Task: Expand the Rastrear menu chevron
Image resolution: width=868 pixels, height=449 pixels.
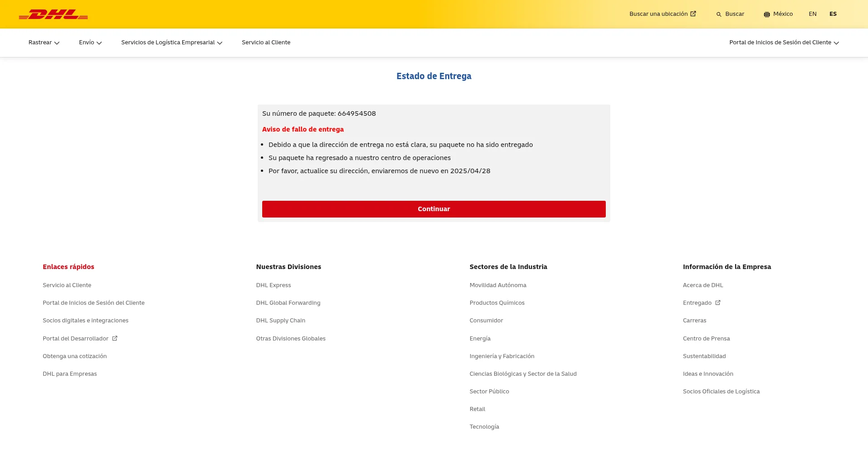Action: coord(57,43)
